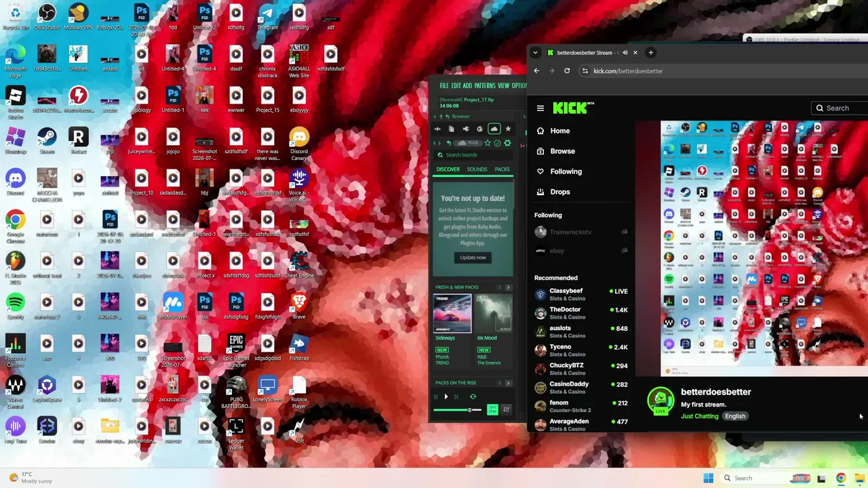Open auslots recommended channel
This screenshot has height=488, width=868.
pos(581,331)
